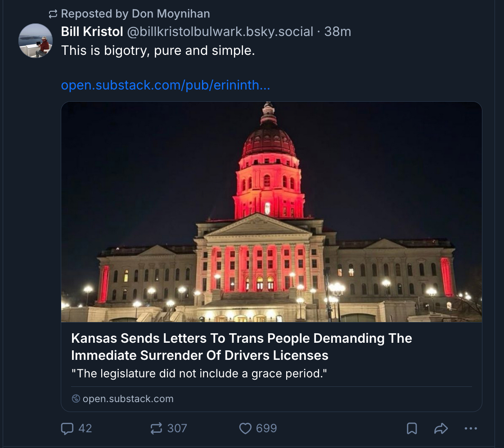Open the open.substack.com/pub/erininth... link
504x448 pixels.
coord(166,85)
